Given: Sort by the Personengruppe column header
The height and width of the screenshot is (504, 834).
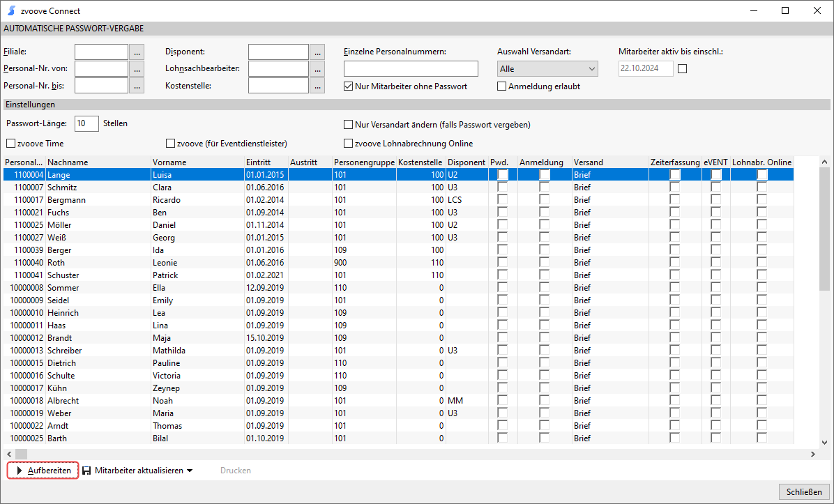Looking at the screenshot, I should (364, 162).
